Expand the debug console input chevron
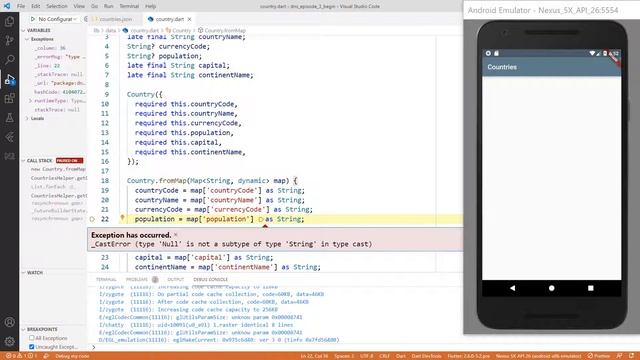Viewport: 640px width, 360px height. tap(94, 347)
